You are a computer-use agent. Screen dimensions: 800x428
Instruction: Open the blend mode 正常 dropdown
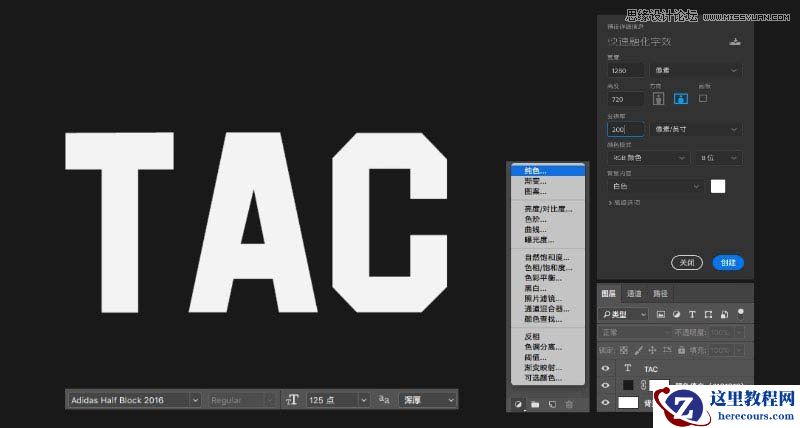[x=635, y=332]
